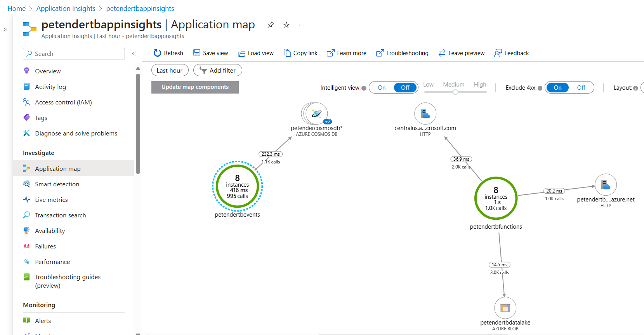Viewport: 644px width, 335px height.
Task: Click the sidebar vertical scrollbar thumb
Action: [x=138, y=123]
